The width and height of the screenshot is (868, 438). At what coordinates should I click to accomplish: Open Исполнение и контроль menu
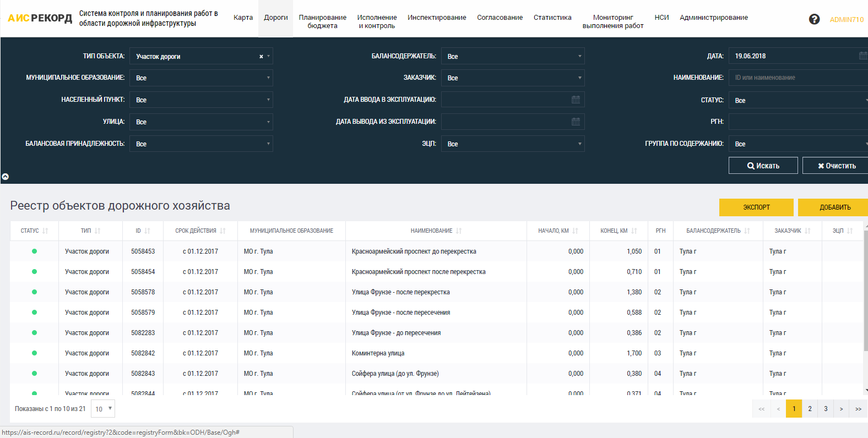377,21
